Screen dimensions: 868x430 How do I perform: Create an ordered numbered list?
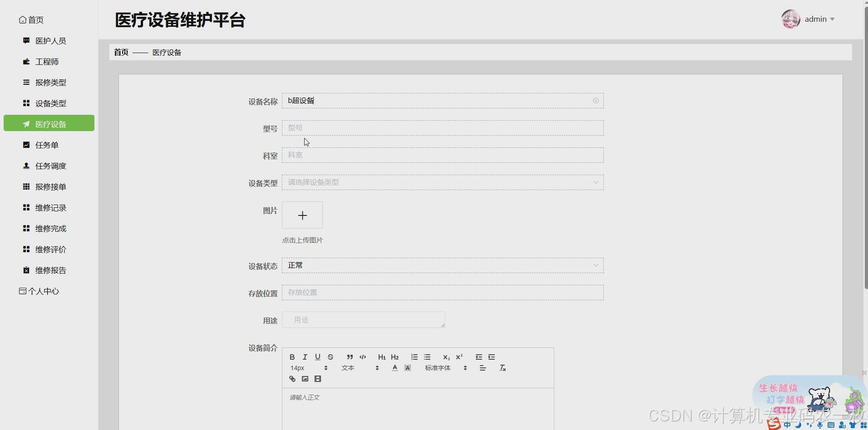[x=414, y=357]
